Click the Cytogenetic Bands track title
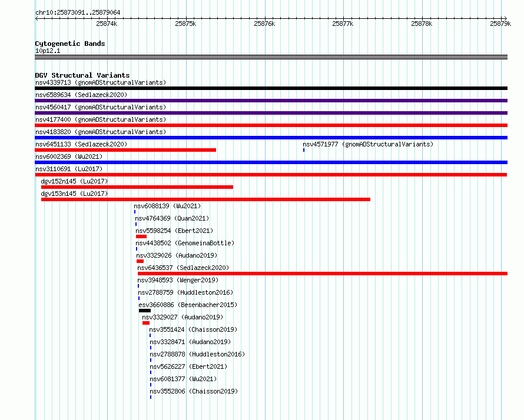Image resolution: width=524 pixels, height=420 pixels. 70,44
